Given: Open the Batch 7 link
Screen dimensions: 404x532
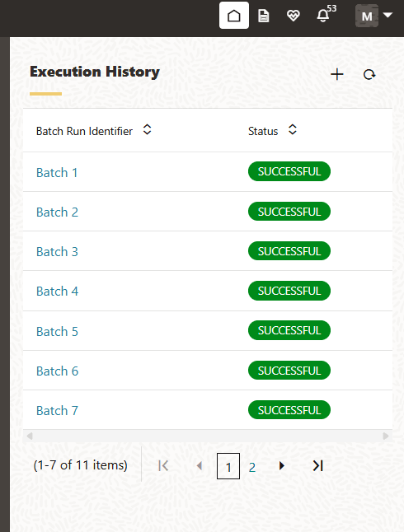Looking at the screenshot, I should click(57, 411).
